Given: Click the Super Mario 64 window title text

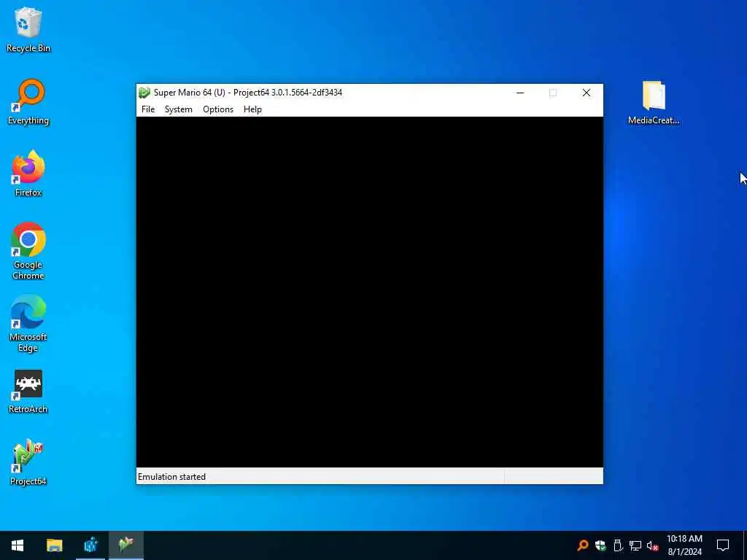Looking at the screenshot, I should [248, 93].
